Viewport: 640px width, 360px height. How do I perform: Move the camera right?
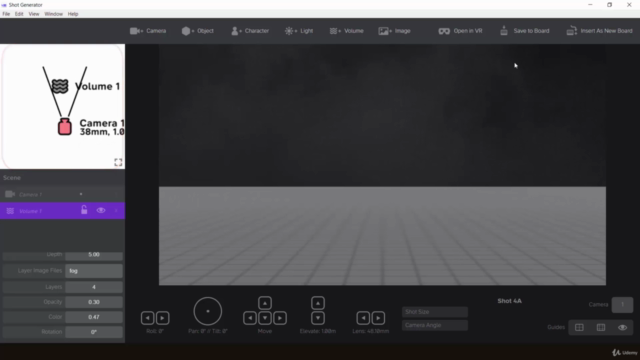[280, 318]
